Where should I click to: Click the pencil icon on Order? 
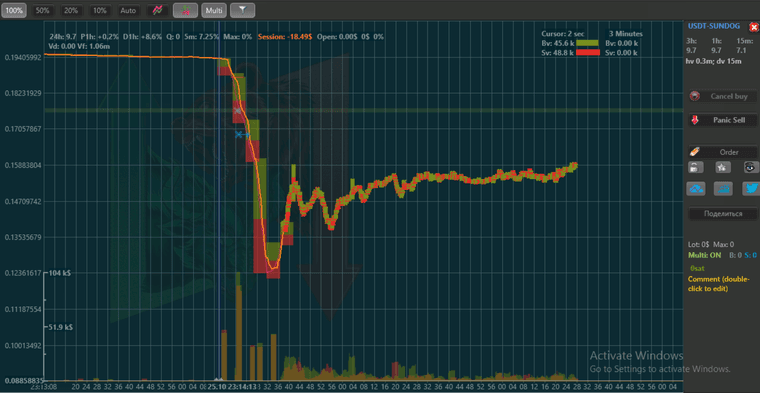tap(695, 152)
